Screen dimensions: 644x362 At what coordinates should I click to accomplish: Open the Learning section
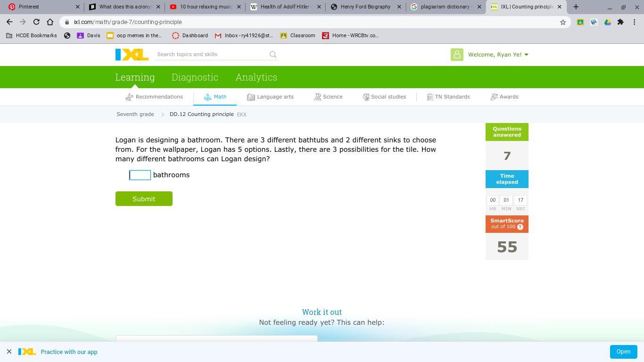pos(135,77)
